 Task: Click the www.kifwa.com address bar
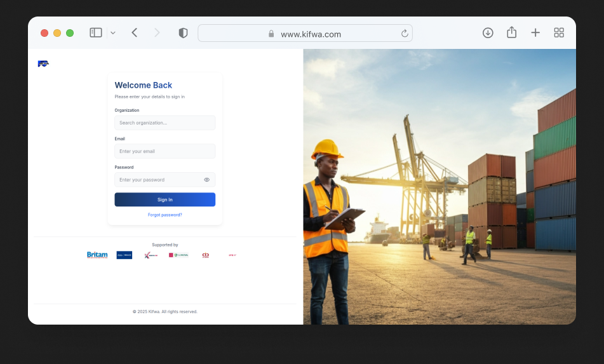click(x=311, y=34)
